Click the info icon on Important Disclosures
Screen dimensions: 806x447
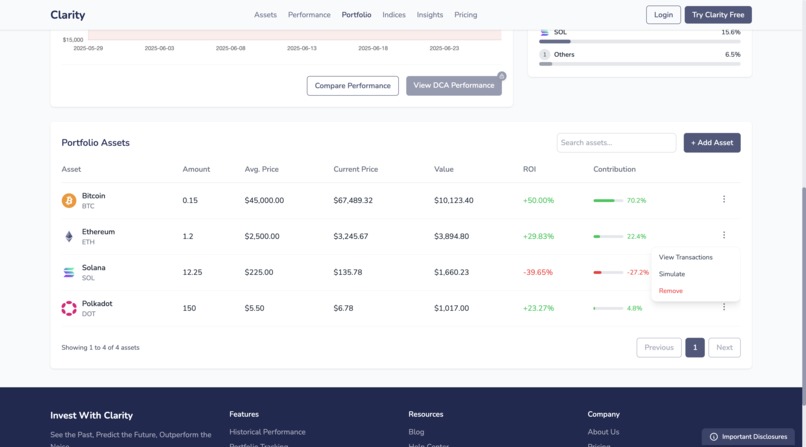pos(713,437)
